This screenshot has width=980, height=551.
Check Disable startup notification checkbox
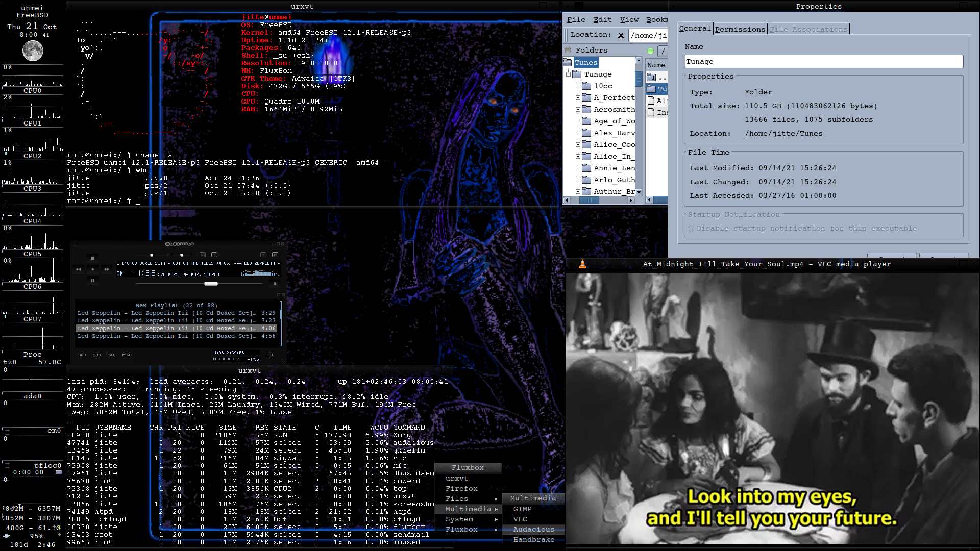click(x=691, y=229)
